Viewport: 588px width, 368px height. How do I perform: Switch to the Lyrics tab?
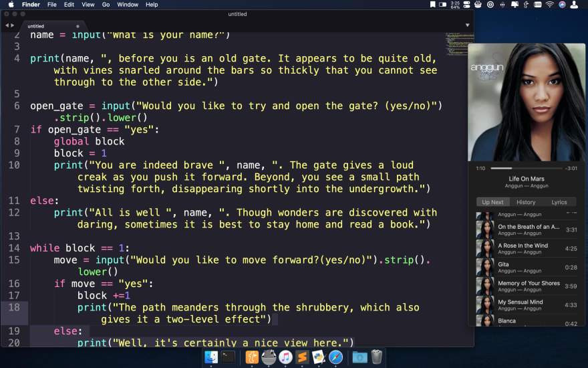(x=559, y=202)
